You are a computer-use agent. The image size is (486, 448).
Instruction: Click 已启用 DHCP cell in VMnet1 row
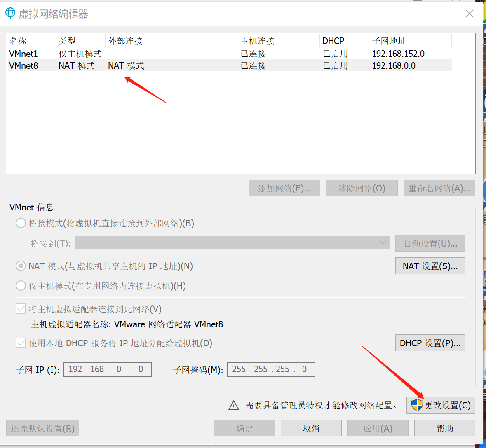[336, 54]
